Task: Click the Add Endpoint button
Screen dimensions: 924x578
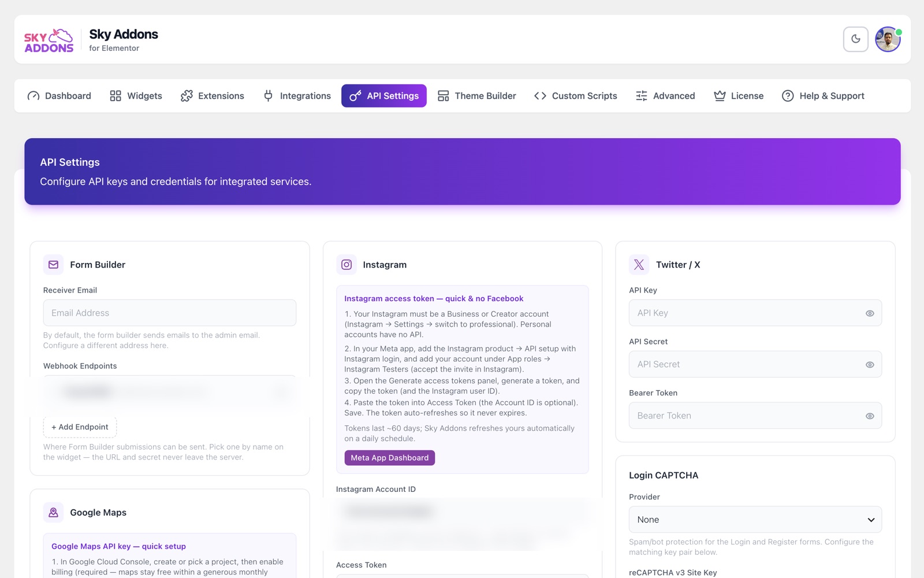Action: coord(80,427)
